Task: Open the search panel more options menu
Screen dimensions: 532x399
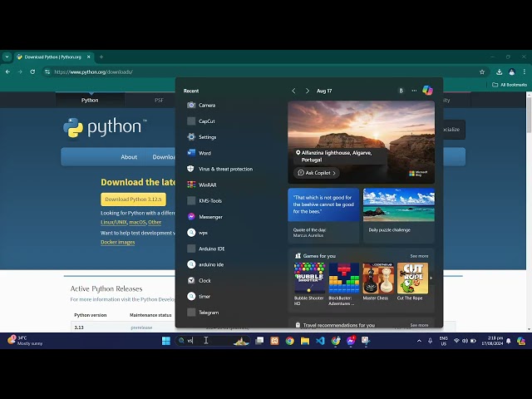Action: click(414, 91)
